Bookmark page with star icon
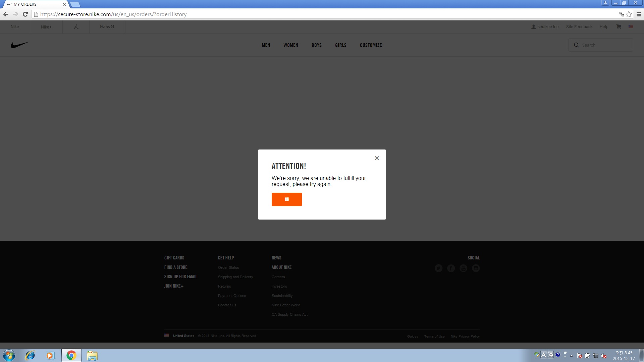Viewport: 644px width, 362px height. coord(629,14)
